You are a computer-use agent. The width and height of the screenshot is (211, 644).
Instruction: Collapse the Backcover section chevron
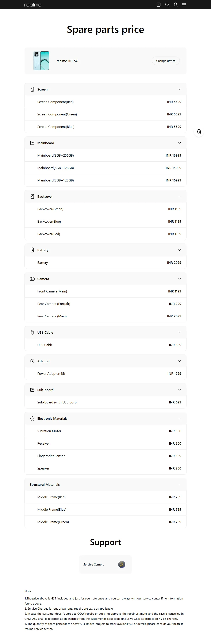coord(180,196)
